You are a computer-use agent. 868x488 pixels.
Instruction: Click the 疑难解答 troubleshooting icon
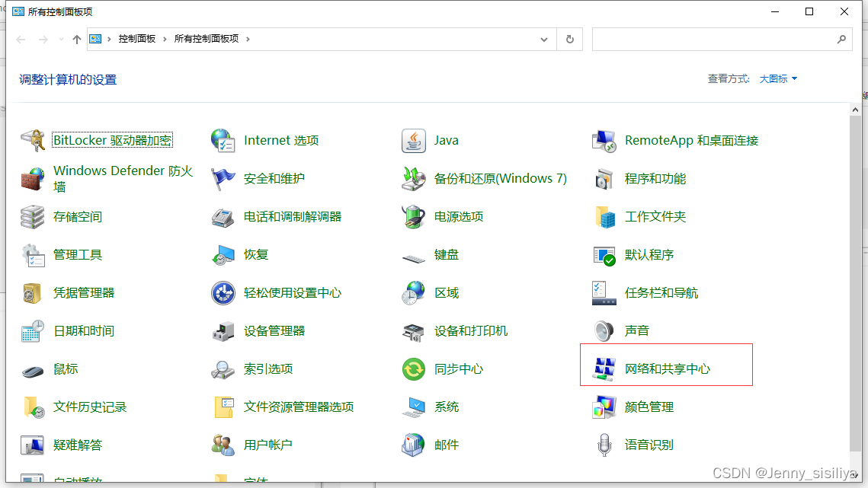click(33, 445)
